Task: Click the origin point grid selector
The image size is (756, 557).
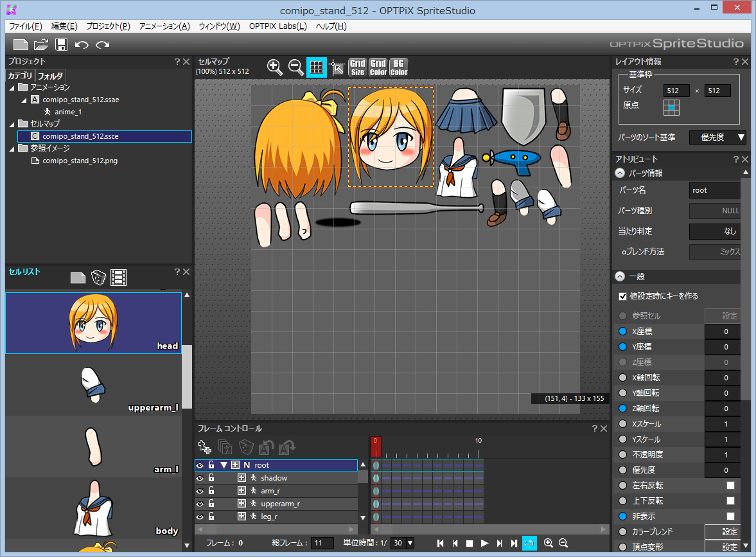Action: point(671,107)
